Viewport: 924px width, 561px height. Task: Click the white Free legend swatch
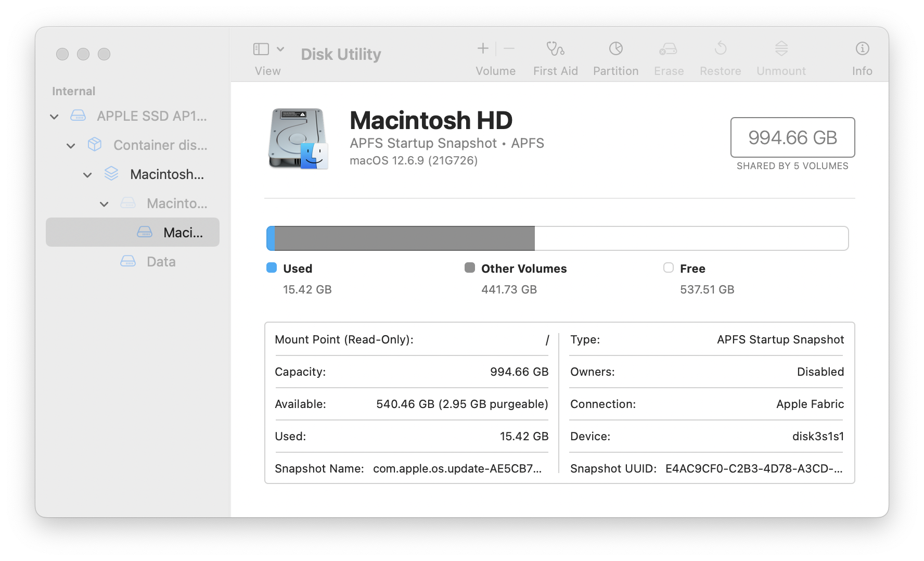669,267
